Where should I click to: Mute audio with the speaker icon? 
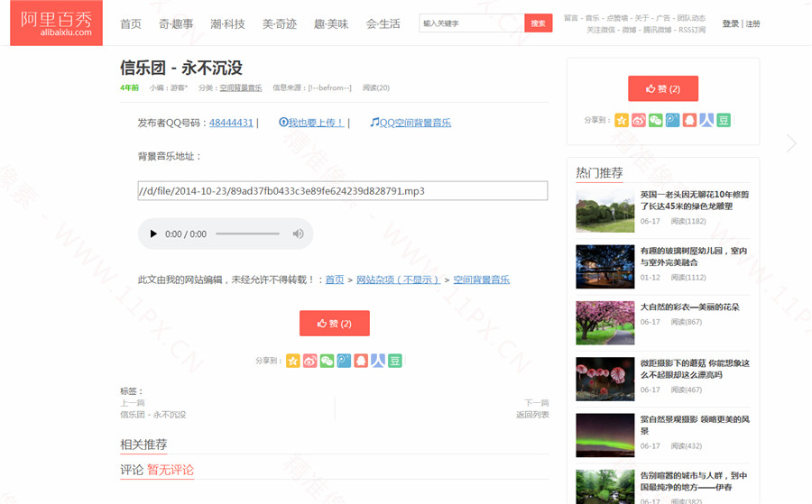(298, 234)
